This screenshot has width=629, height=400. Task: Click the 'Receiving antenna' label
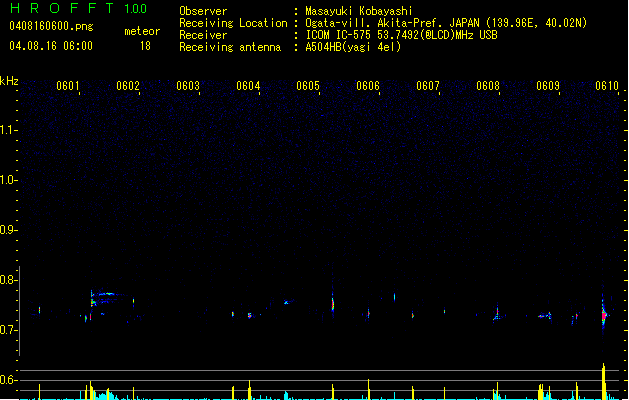coord(230,47)
